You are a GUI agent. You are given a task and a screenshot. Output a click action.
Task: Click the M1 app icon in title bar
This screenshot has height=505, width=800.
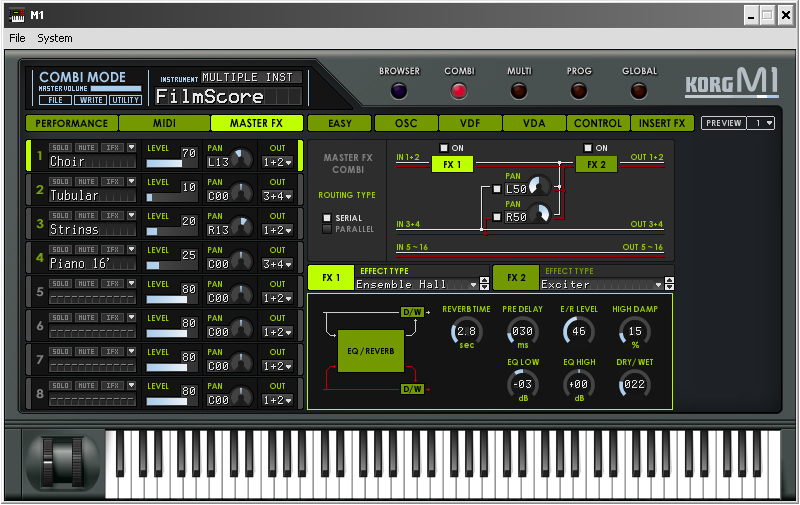click(17, 15)
